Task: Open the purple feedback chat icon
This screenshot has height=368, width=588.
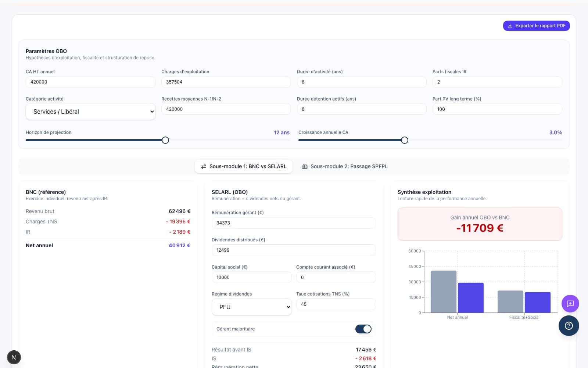Action: coord(570,304)
